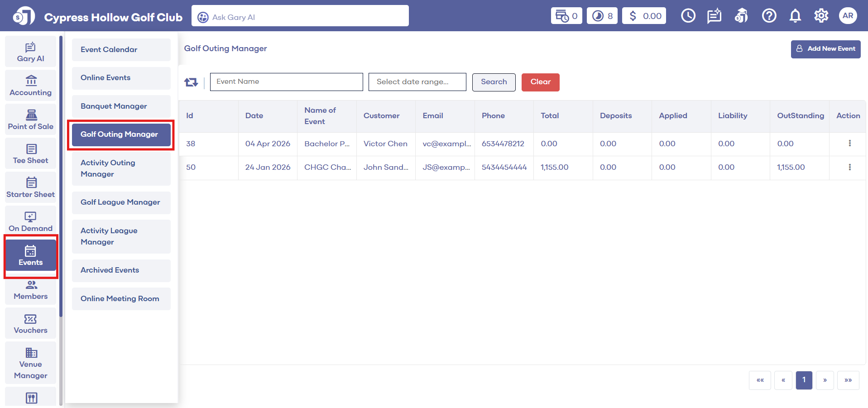Go to the last page of results
The width and height of the screenshot is (868, 408).
pyautogui.click(x=848, y=380)
